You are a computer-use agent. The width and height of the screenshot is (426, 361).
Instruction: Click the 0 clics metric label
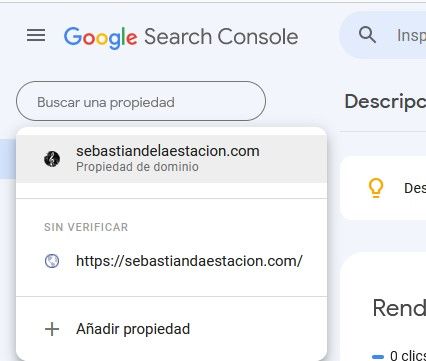(408, 356)
